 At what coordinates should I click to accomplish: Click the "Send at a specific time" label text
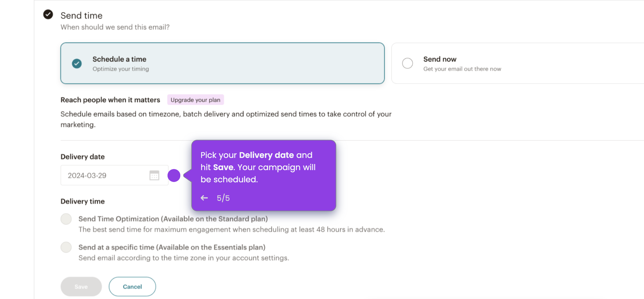[172, 247]
